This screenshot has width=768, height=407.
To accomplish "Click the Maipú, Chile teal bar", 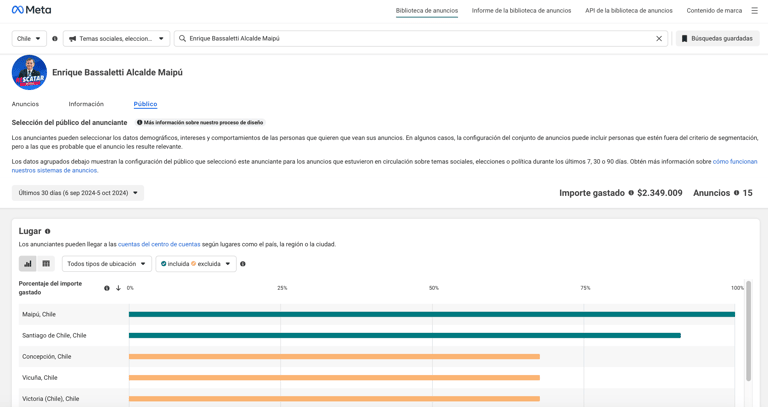I will [432, 314].
